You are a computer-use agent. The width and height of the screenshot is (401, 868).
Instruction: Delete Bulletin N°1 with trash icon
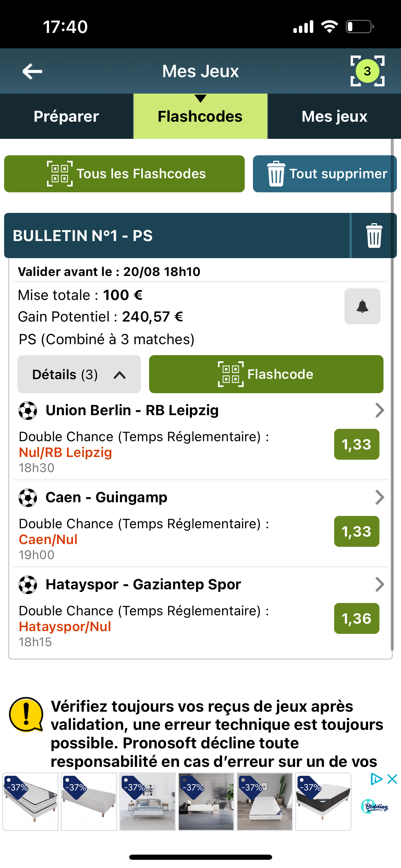[x=374, y=236]
